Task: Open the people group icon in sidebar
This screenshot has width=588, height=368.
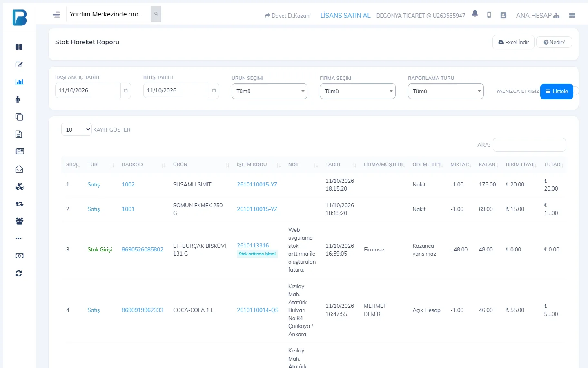Action: (x=19, y=221)
